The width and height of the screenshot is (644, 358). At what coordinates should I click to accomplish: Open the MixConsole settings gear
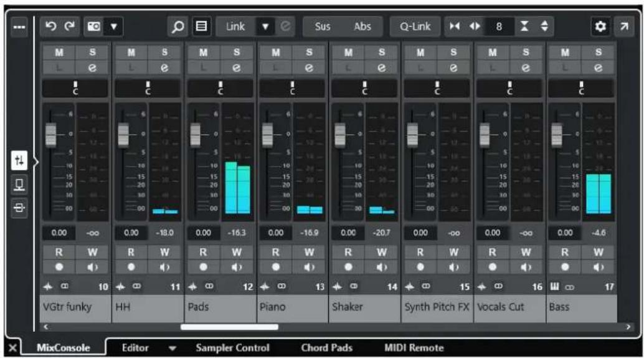(600, 27)
